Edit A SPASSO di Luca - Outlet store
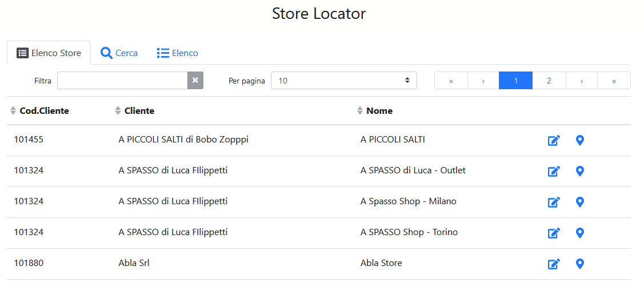 tap(554, 172)
